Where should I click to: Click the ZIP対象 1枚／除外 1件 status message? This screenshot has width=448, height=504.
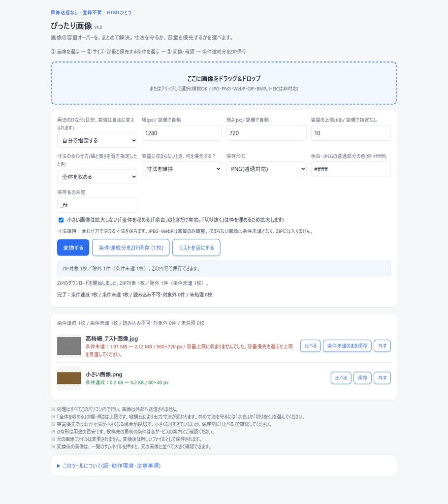pyautogui.click(x=224, y=268)
